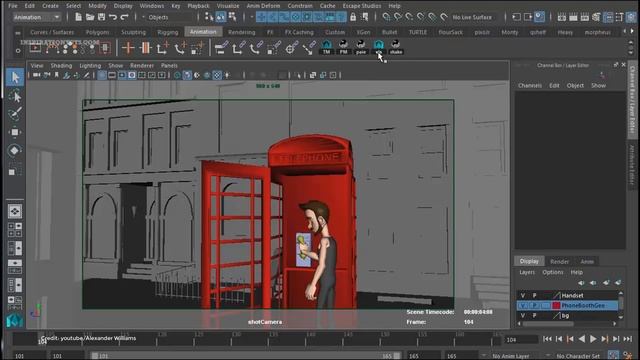Click the PM shelf button

click(344, 47)
